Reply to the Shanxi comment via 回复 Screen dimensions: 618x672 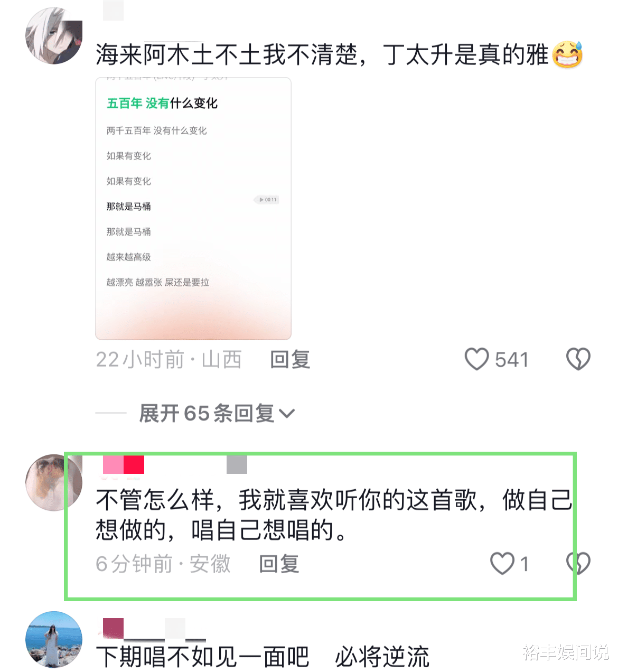tap(290, 360)
